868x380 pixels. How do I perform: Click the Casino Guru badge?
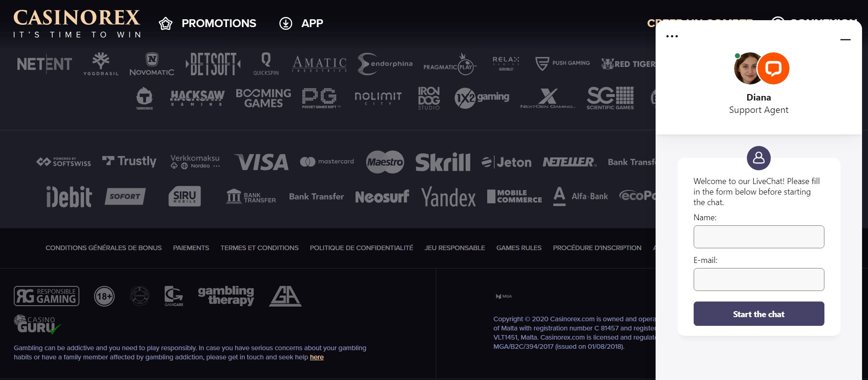[x=37, y=324]
